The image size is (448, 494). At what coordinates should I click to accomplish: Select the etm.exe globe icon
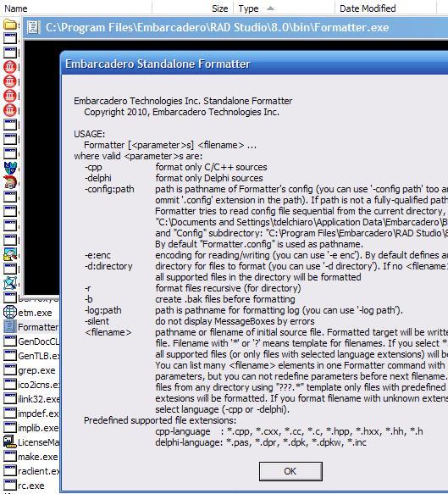click(10, 312)
